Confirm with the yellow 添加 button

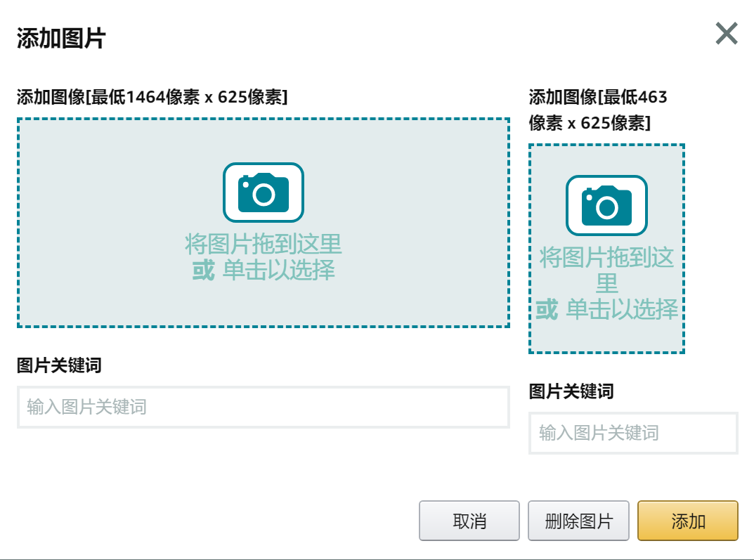[x=688, y=521]
